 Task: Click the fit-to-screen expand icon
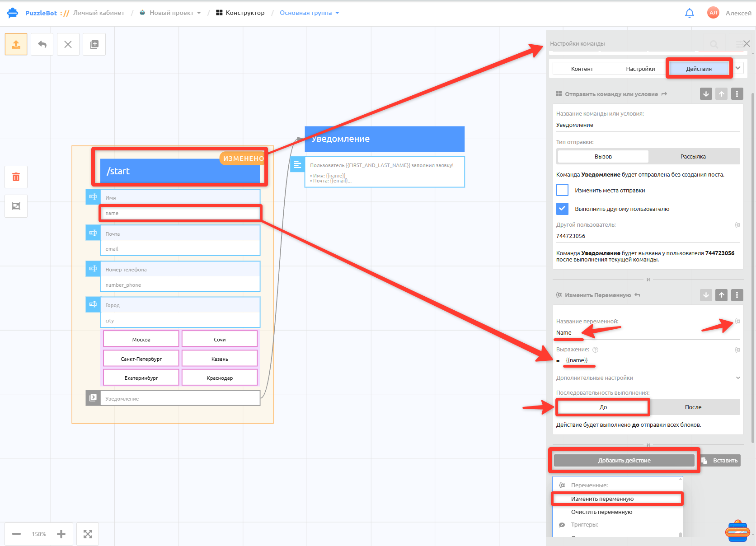[88, 534]
